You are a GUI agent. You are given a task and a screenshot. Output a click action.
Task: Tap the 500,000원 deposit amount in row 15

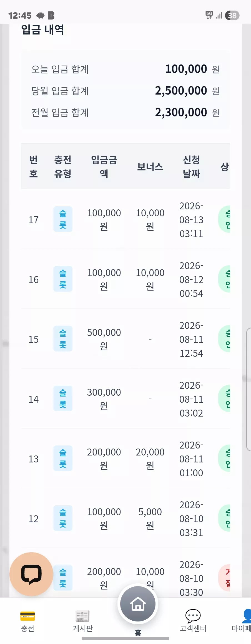point(104,339)
